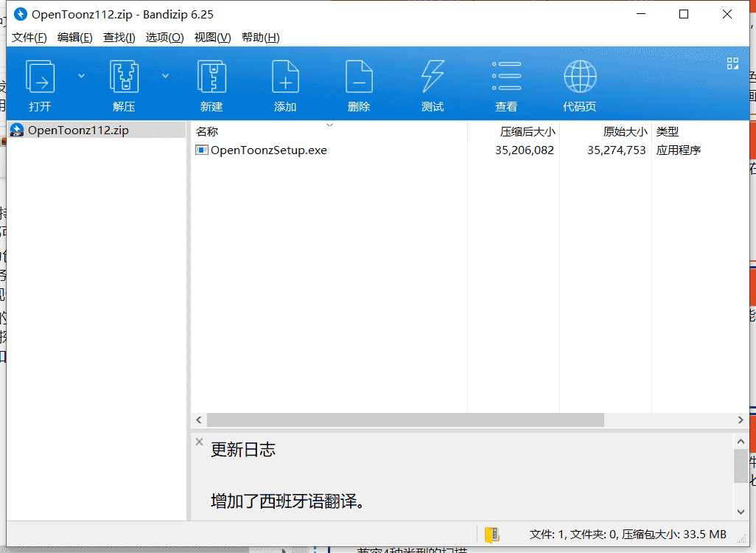Click the compressed size value 35,206,082
Viewport: 756px width, 553px height.
tap(525, 150)
